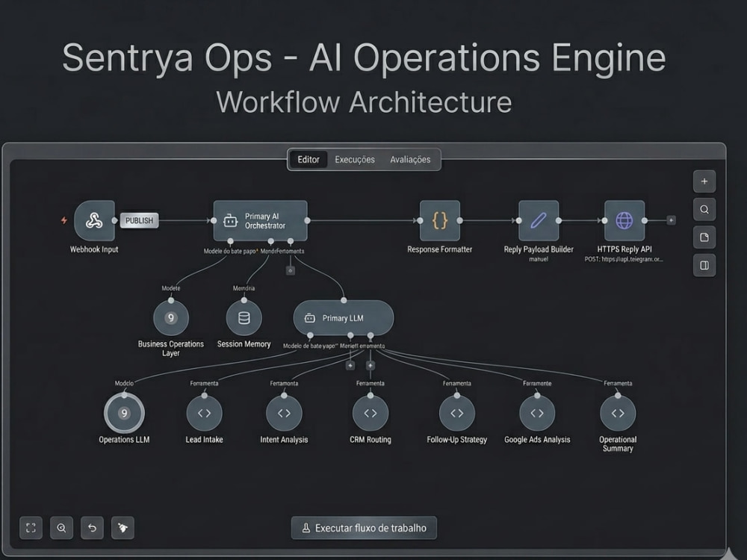This screenshot has width=747, height=560.
Task: Click the 'POST: https' URL text under HTTPS node
Action: pos(624,259)
